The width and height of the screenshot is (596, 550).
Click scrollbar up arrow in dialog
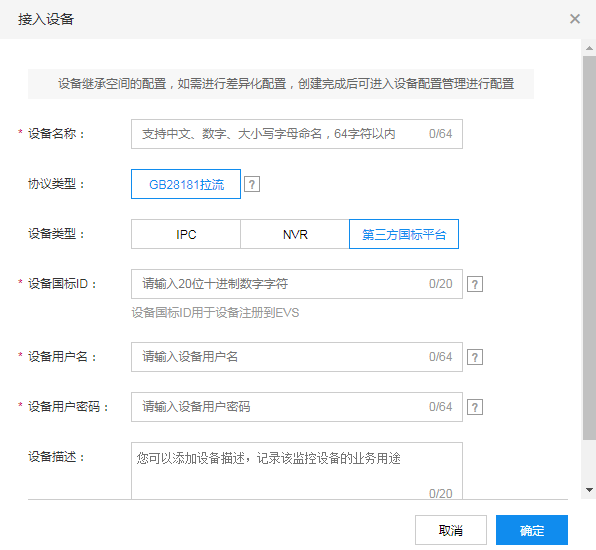coord(589,48)
